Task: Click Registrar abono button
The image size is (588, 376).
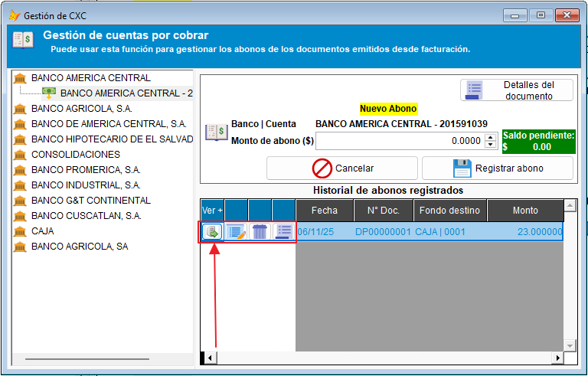Action: pyautogui.click(x=498, y=168)
